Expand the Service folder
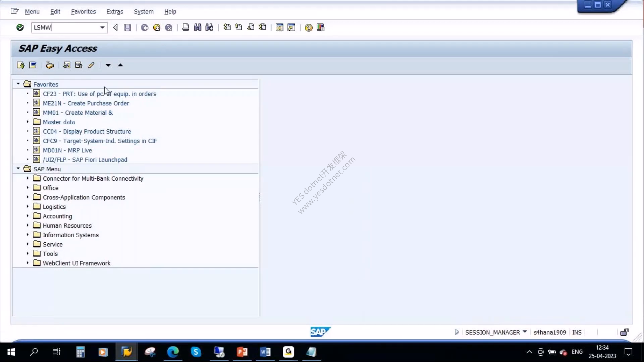 point(28,244)
